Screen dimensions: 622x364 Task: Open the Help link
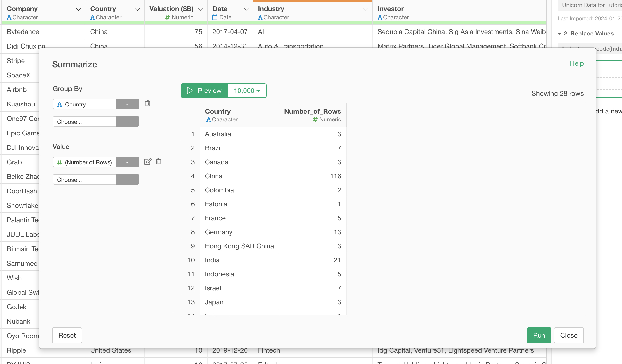576,63
